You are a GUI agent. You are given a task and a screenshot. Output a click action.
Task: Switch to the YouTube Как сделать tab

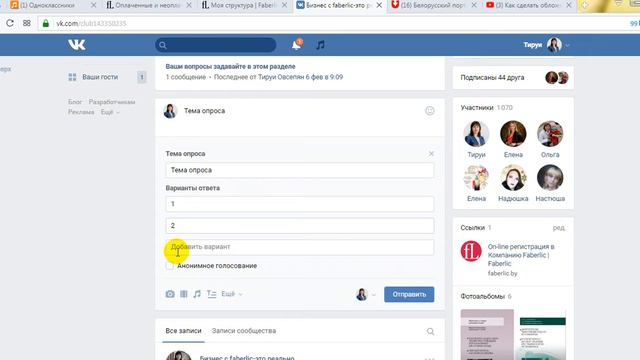click(529, 5)
